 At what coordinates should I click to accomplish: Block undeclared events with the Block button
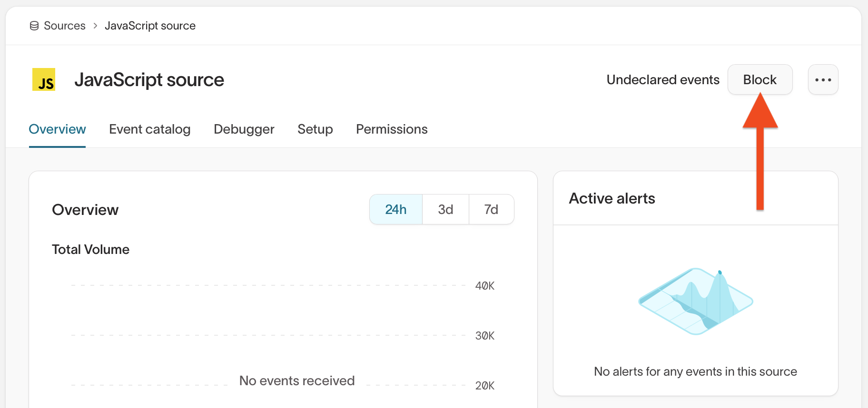[x=760, y=79]
